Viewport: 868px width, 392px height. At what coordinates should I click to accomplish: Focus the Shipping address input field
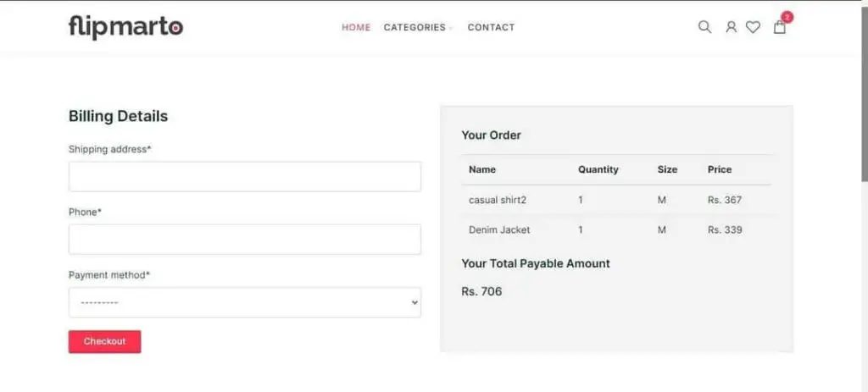[x=245, y=176]
